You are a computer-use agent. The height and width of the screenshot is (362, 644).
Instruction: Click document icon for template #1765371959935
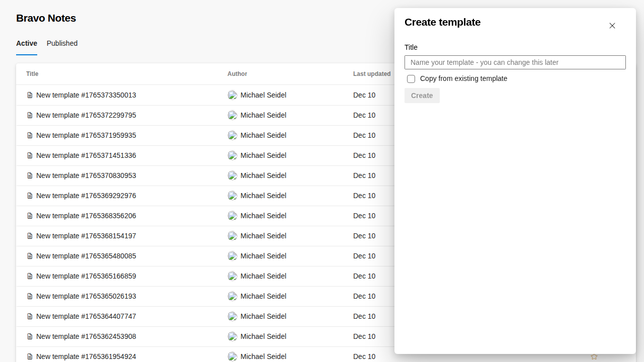pos(30,135)
